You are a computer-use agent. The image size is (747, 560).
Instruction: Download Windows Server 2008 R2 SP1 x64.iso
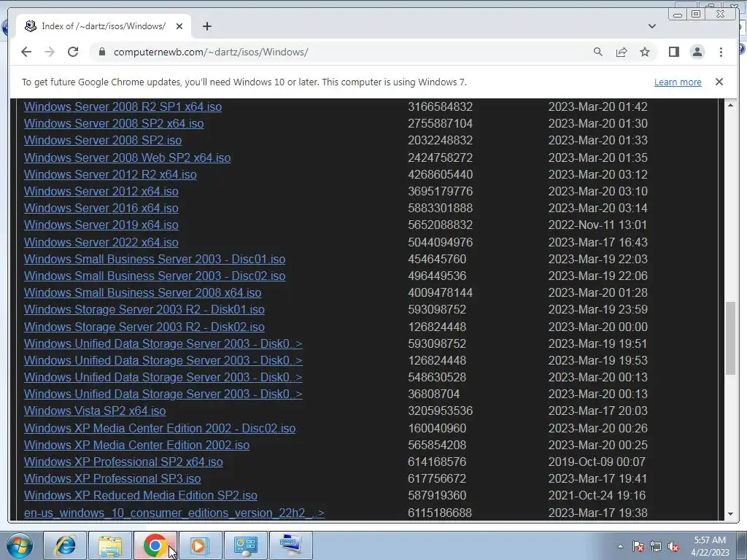pyautogui.click(x=123, y=106)
